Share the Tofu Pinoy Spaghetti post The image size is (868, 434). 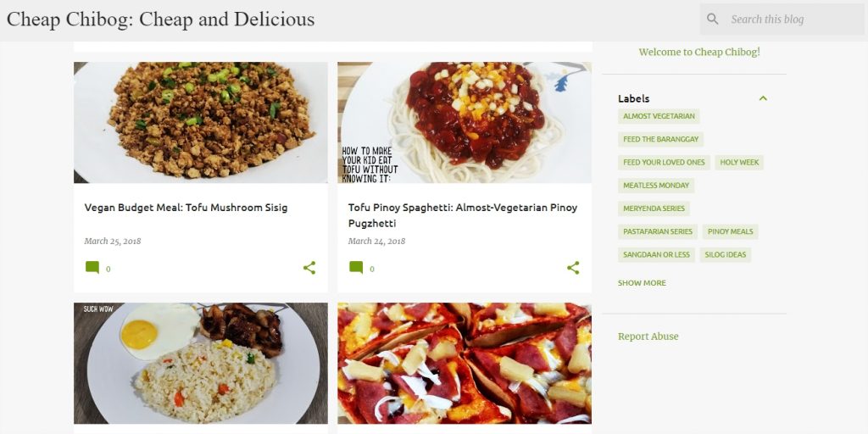(573, 268)
